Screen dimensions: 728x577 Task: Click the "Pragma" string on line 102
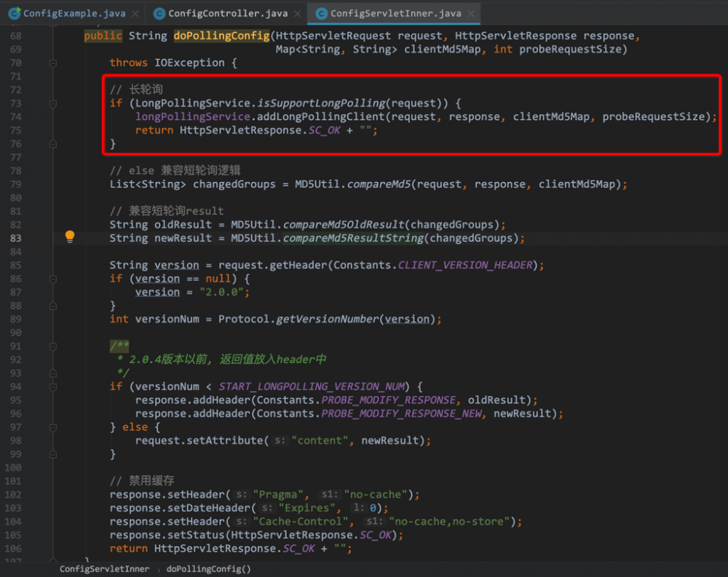coord(277,494)
